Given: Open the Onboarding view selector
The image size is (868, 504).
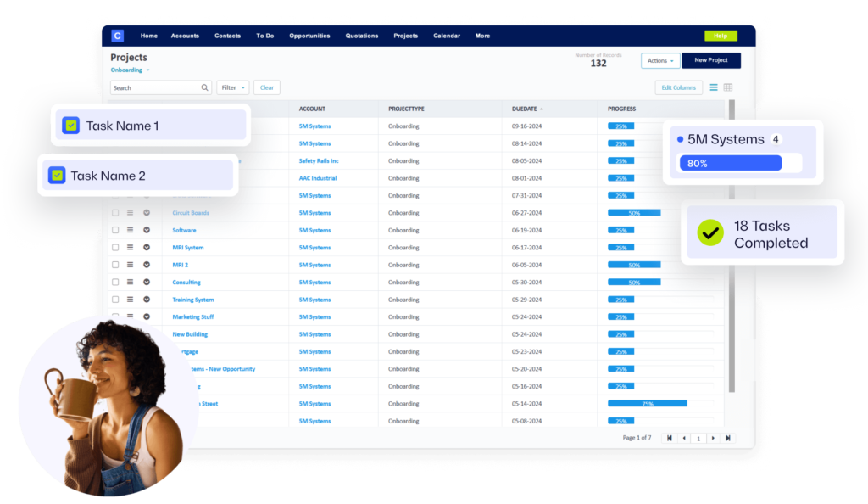Looking at the screenshot, I should pos(127,70).
